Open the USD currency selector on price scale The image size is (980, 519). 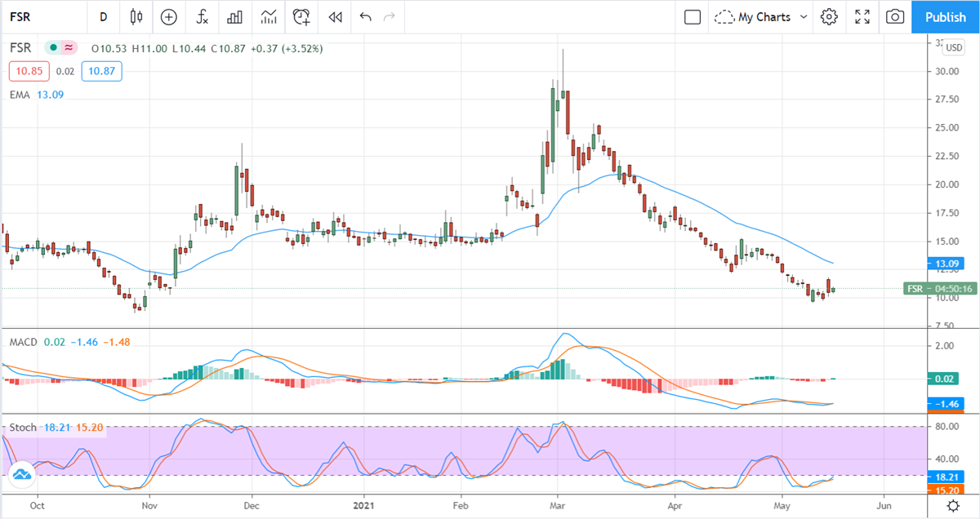point(952,47)
